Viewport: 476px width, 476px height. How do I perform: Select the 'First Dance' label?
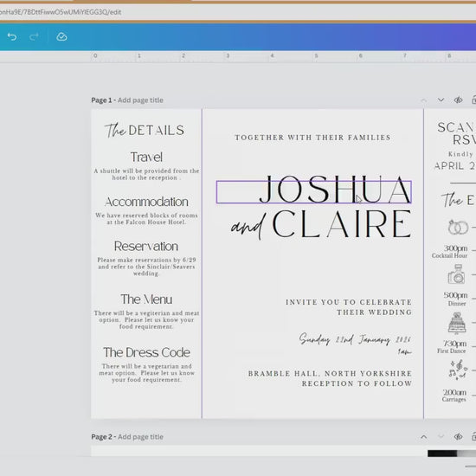(x=452, y=351)
